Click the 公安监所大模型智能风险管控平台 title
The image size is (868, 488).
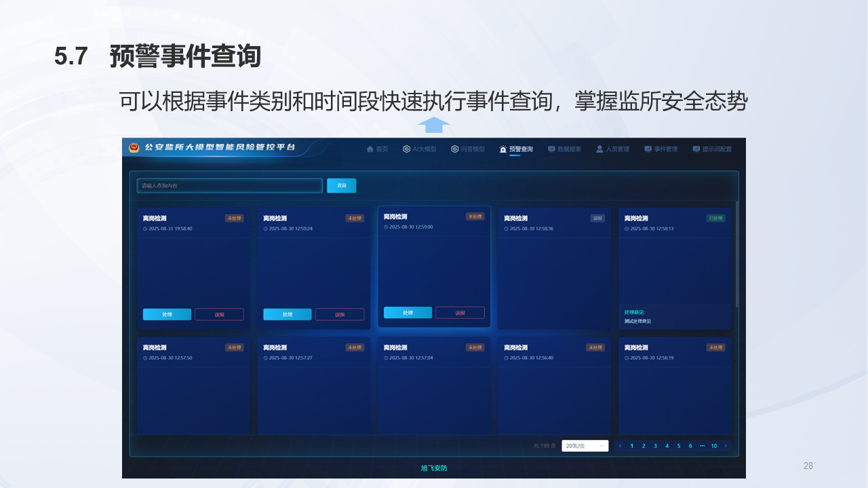pyautogui.click(x=220, y=147)
